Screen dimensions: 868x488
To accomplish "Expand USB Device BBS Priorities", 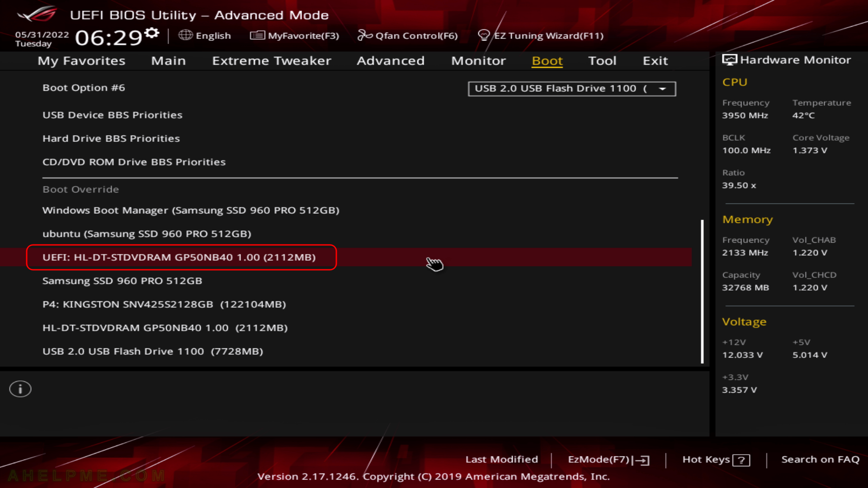I will pos(112,114).
